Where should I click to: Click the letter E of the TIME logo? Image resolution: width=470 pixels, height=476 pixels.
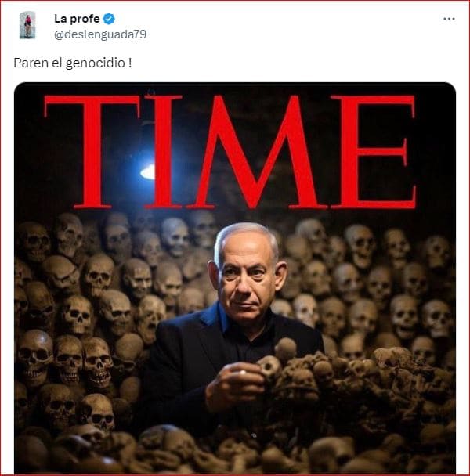pos(373,152)
